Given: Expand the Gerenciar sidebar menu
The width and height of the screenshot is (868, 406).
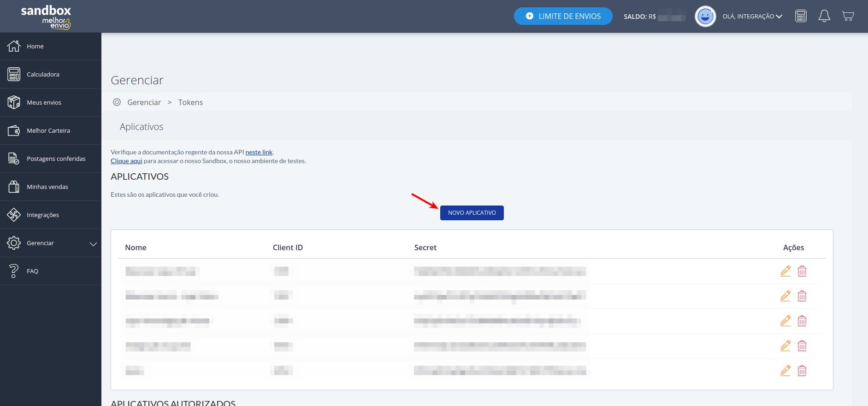Looking at the screenshot, I should point(51,243).
